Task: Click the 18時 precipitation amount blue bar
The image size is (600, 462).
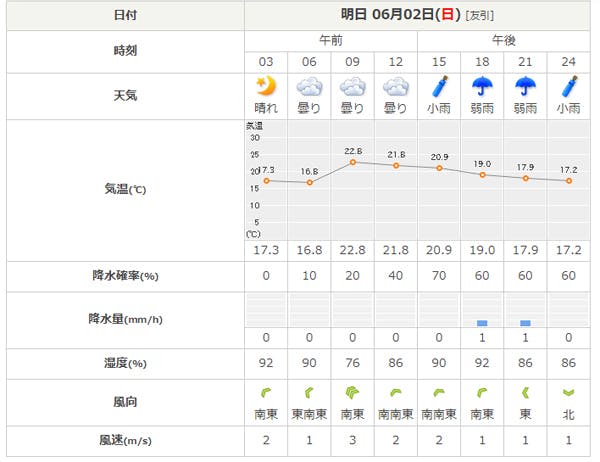Action: (482, 323)
